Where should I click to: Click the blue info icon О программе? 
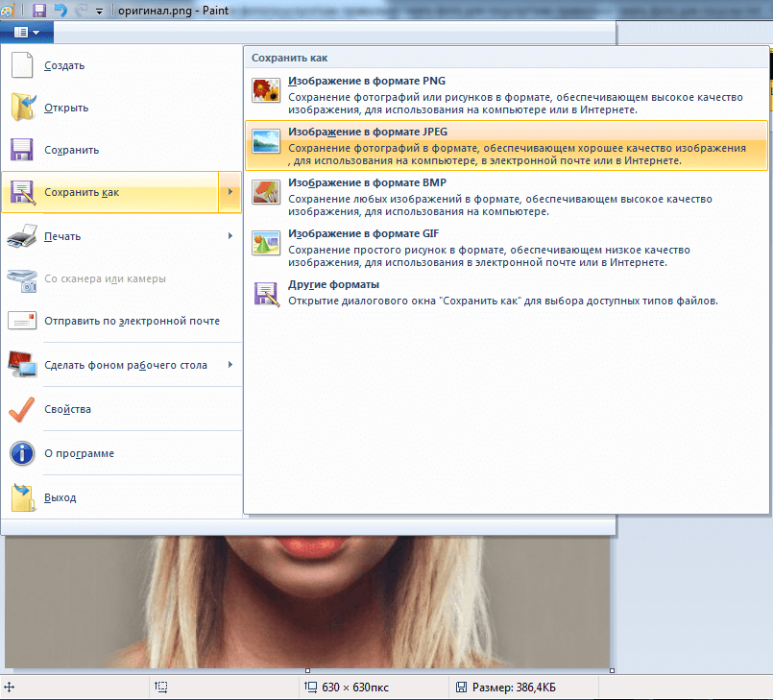click(x=22, y=453)
